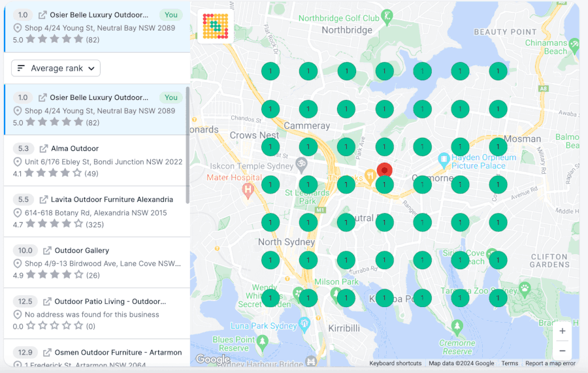The image size is (588, 373).
Task: Open the map Terms link
Action: pos(510,363)
